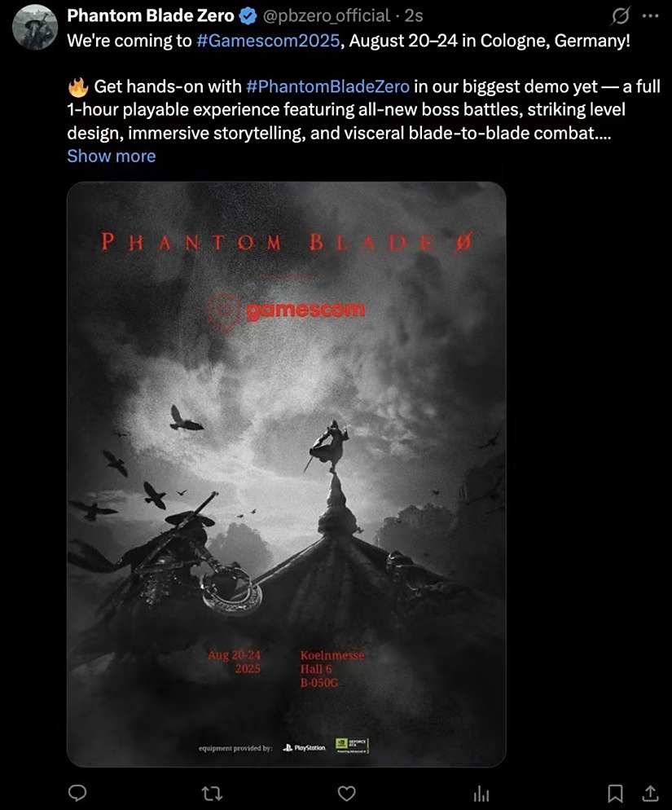
Task: View post analytics bar chart icon
Action: (x=481, y=793)
